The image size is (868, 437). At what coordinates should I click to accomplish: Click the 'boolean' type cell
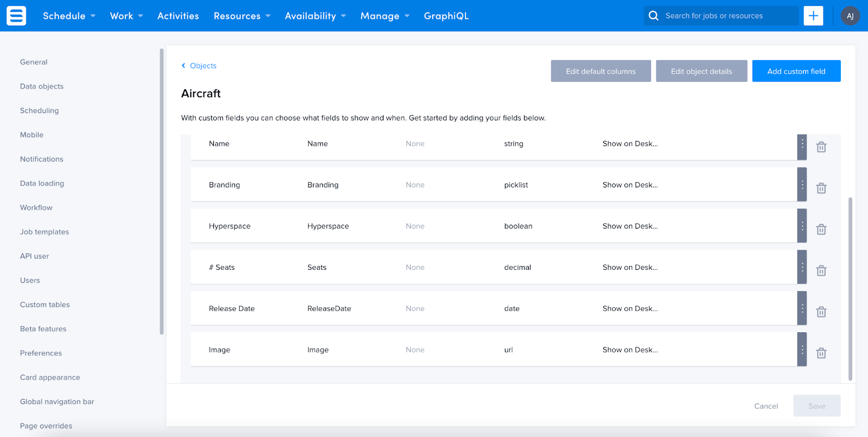point(518,226)
